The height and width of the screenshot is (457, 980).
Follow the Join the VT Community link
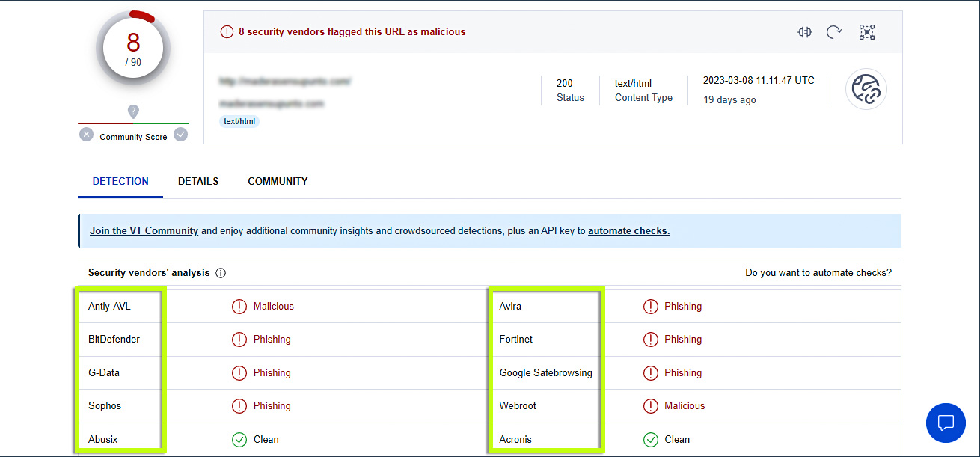(144, 230)
